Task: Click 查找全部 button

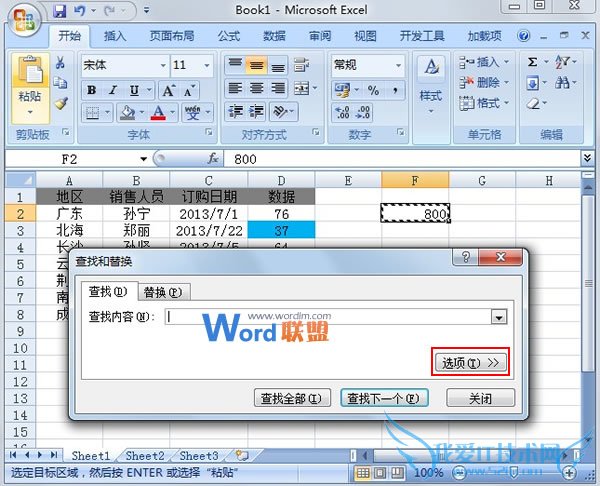Action: click(292, 398)
